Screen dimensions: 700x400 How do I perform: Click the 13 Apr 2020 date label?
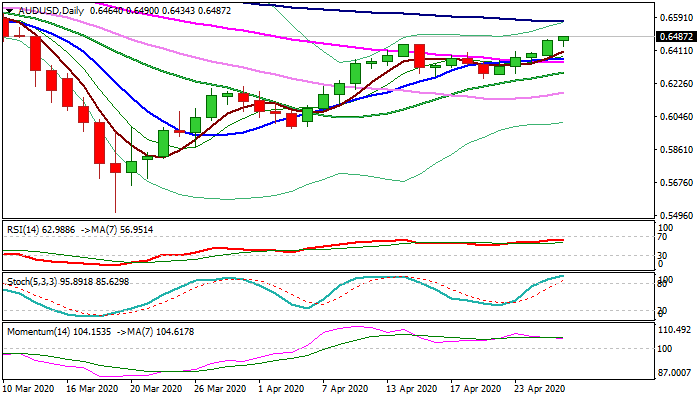(x=412, y=389)
